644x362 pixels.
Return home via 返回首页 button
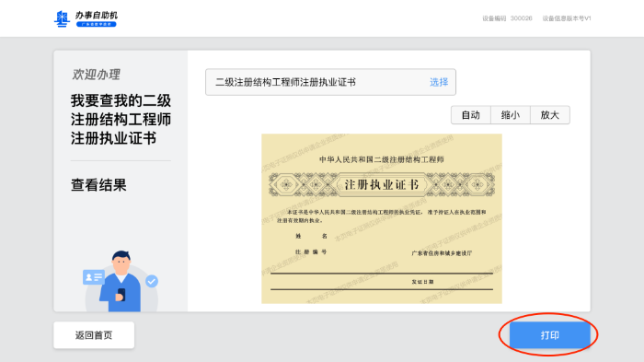tap(94, 335)
